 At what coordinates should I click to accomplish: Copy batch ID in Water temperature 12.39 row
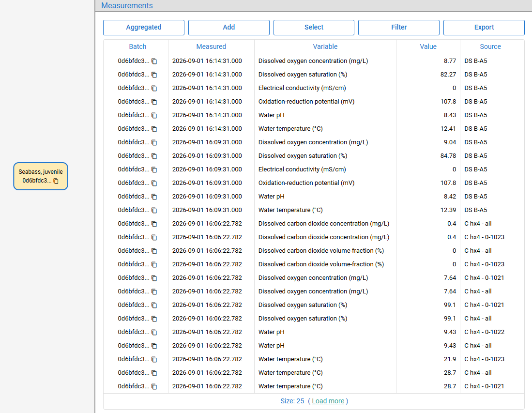point(154,211)
